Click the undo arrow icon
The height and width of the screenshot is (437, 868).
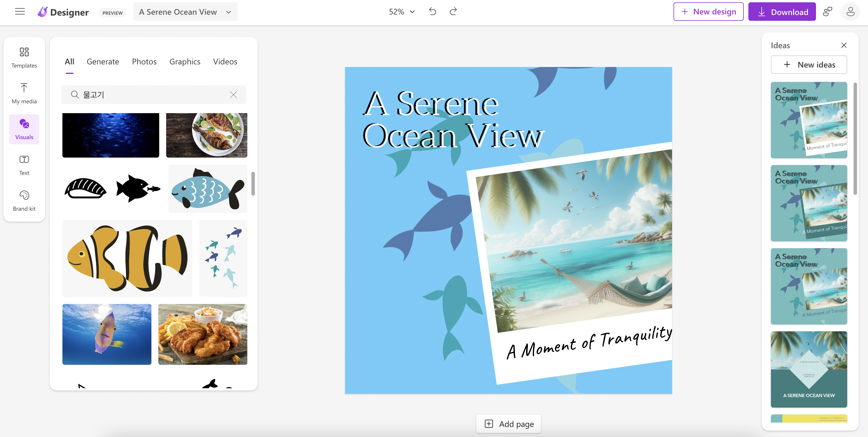432,12
